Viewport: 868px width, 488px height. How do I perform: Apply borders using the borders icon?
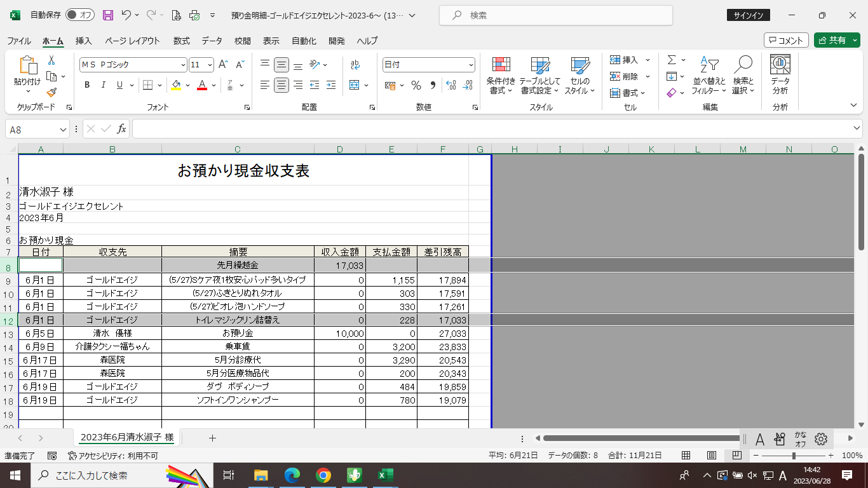pyautogui.click(x=147, y=85)
